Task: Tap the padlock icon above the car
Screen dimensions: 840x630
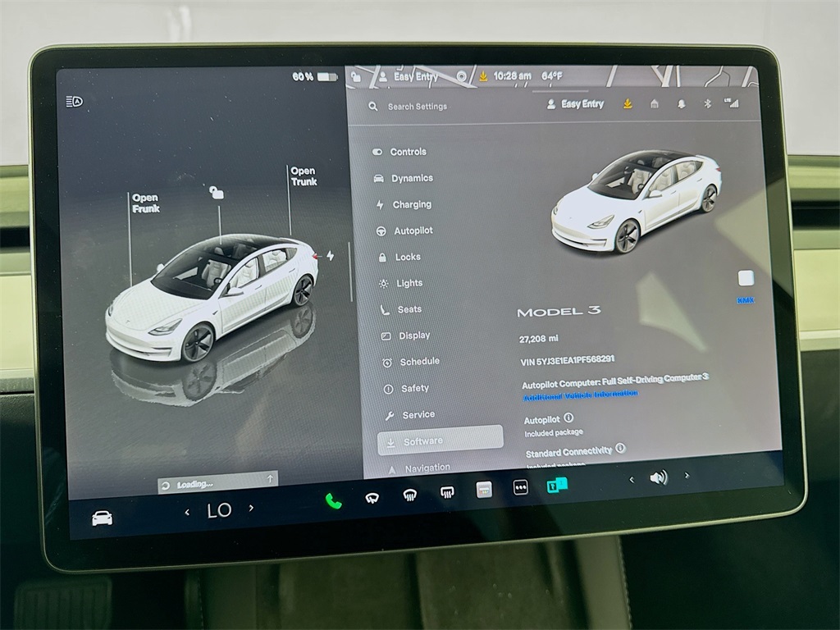Action: 216,192
